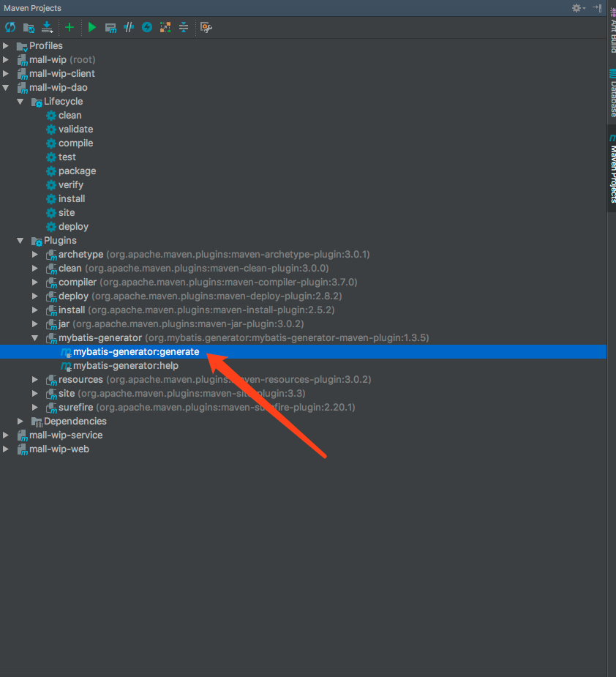The height and width of the screenshot is (677, 616).
Task: Collapse the mybatis-generator plugin
Action: point(35,337)
